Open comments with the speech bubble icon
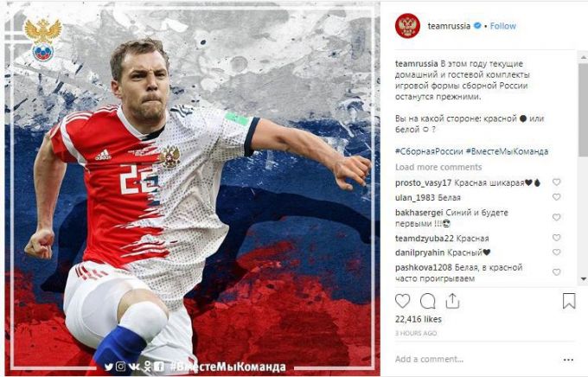The height and width of the screenshot is (377, 588). [x=427, y=301]
